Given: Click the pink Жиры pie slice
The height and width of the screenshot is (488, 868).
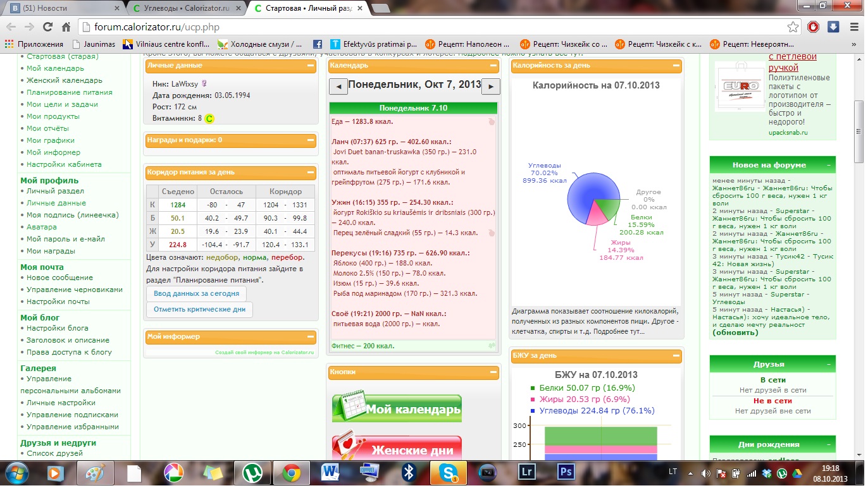Looking at the screenshot, I should coord(597,216).
